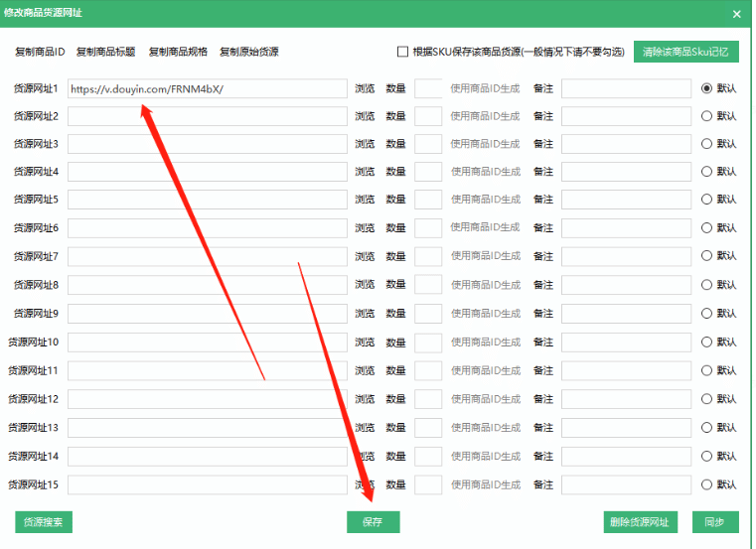This screenshot has width=756, height=549.
Task: Click 浏览 for 货源网址11
Action: point(365,370)
